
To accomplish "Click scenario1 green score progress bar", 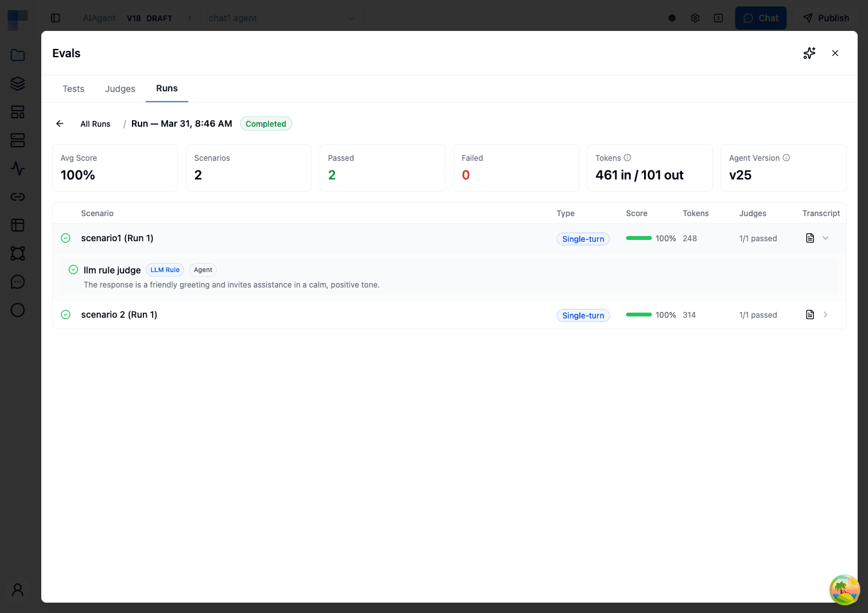I will (x=638, y=238).
